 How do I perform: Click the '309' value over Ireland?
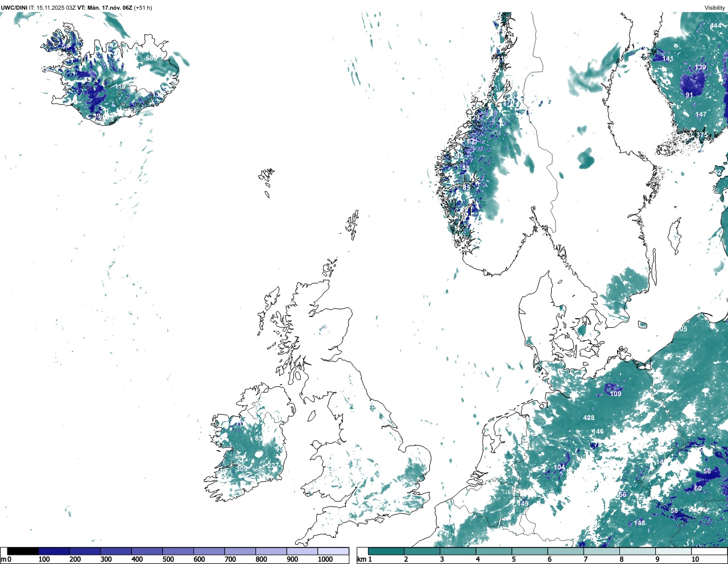coord(242,469)
